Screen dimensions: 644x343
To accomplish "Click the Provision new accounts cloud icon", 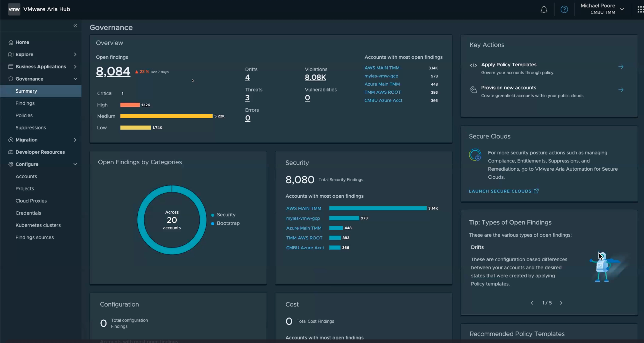I will [x=473, y=90].
